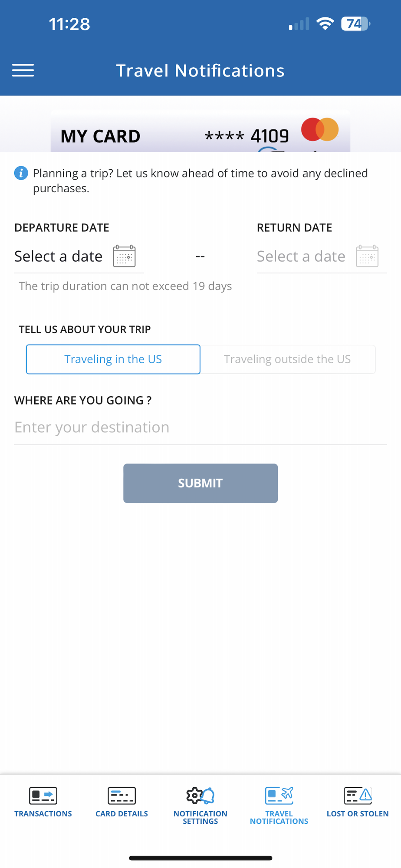Tap the return date calendar icon
Image resolution: width=401 pixels, height=868 pixels.
[x=367, y=256]
